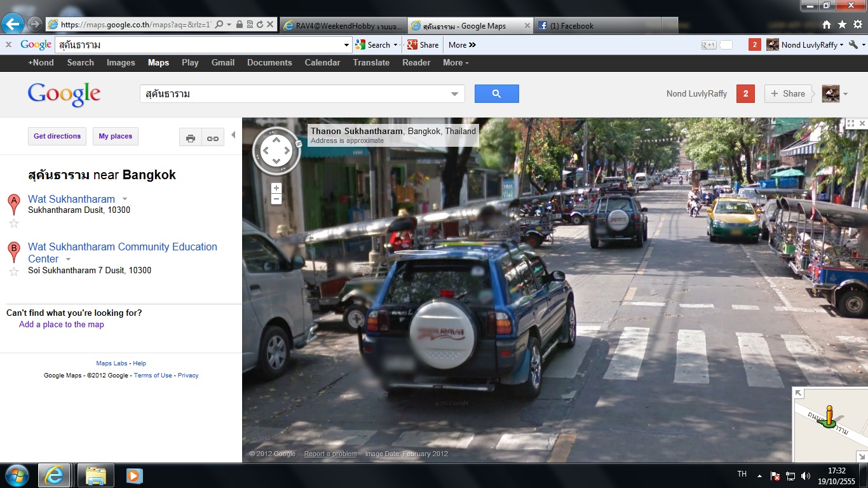Star the Wat Sukhantharam result

coord(14,224)
